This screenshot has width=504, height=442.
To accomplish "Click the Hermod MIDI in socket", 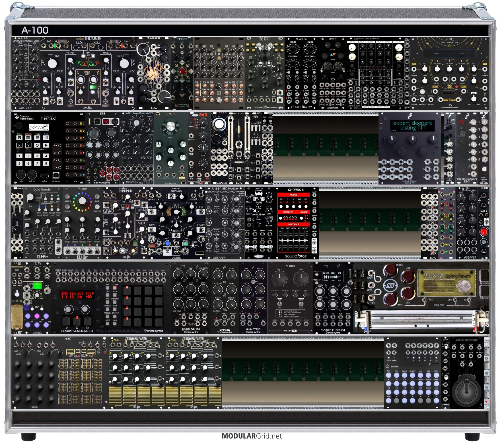I will click(x=21, y=174).
